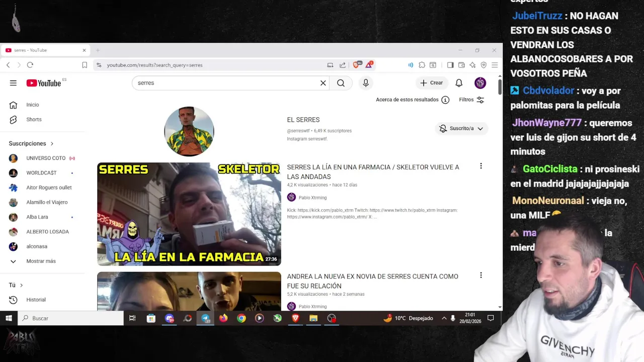Reload the page with the refresh icon
Viewport: 644px width, 362px height.
[x=30, y=65]
